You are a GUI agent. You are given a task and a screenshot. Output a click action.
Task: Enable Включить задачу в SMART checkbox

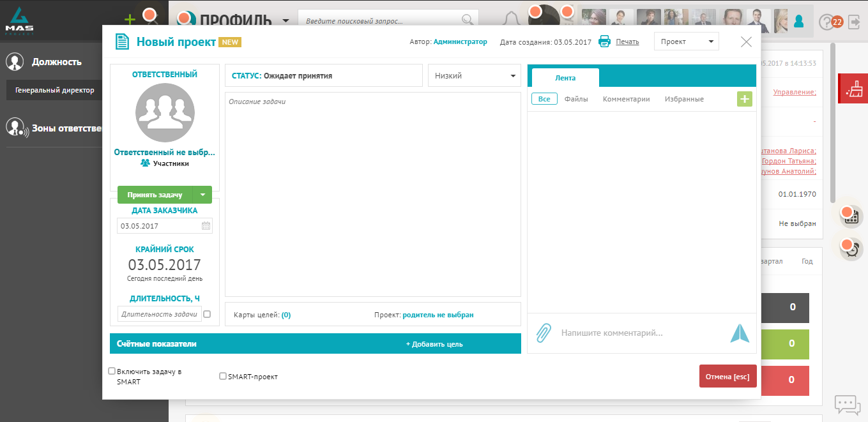pos(112,371)
